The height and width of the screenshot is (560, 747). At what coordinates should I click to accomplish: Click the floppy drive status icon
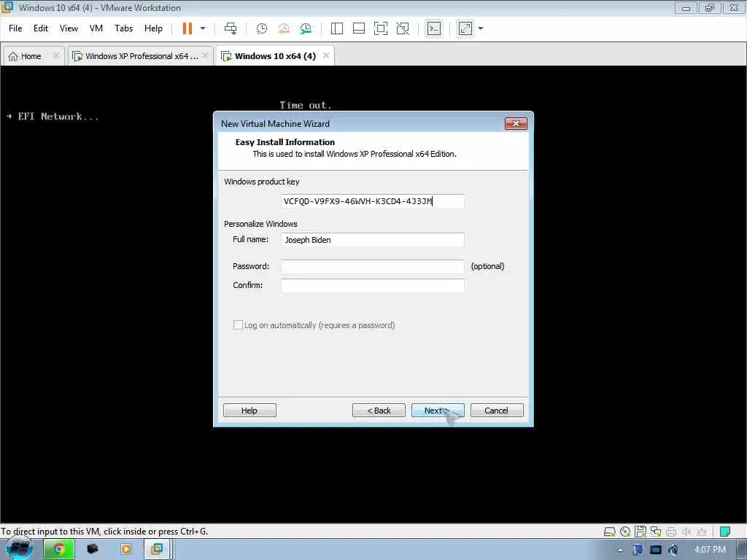point(640,532)
